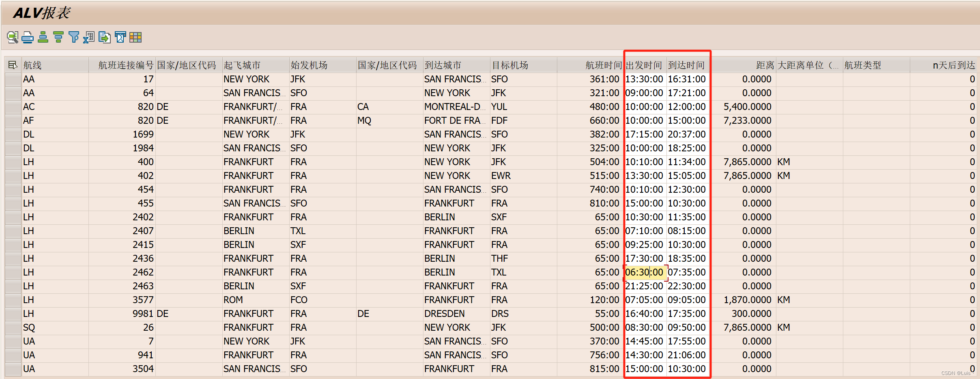Select the row marker for flight SQ 26

pyautogui.click(x=13, y=327)
